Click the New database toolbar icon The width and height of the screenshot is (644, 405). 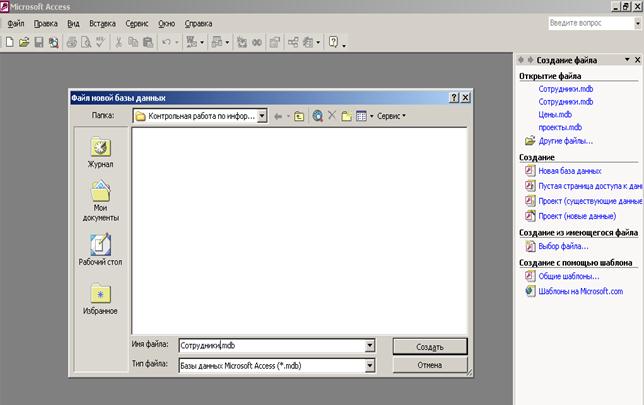click(9, 42)
